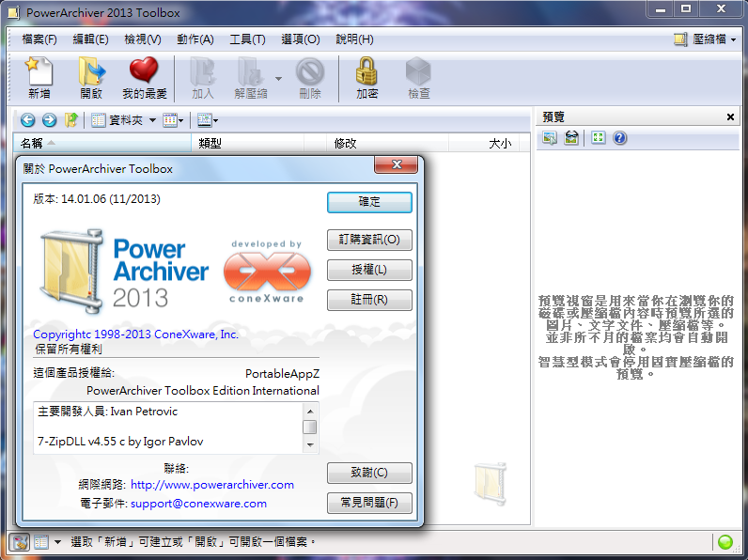748x560 pixels.
Task: Expand the 解壓縮 dropdown arrow
Action: (x=278, y=79)
